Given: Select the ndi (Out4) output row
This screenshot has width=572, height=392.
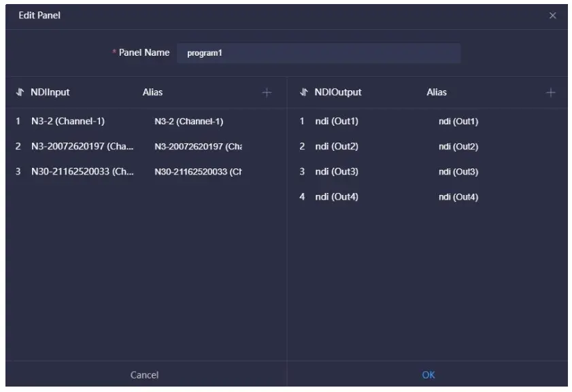Looking at the screenshot, I should coord(336,197).
